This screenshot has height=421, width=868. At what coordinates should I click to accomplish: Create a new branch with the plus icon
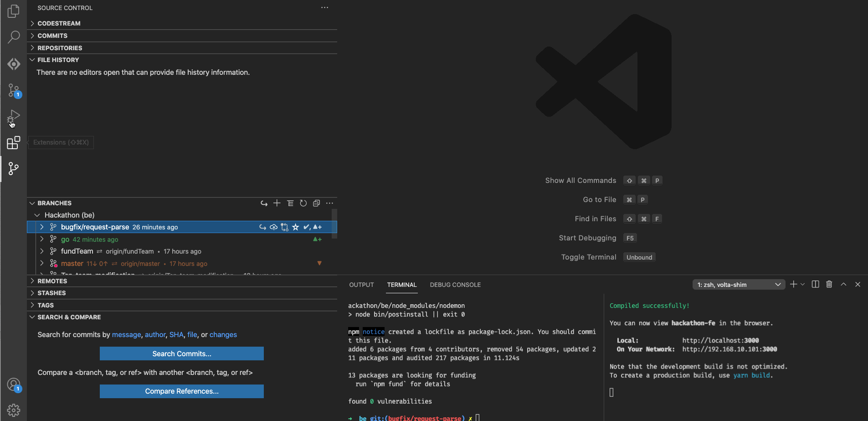point(277,203)
